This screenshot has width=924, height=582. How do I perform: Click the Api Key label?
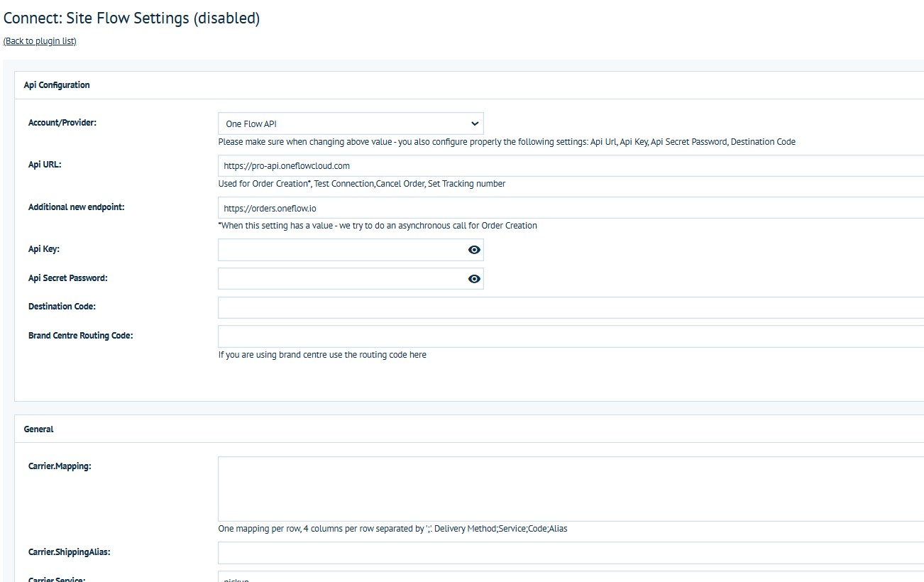pos(44,250)
